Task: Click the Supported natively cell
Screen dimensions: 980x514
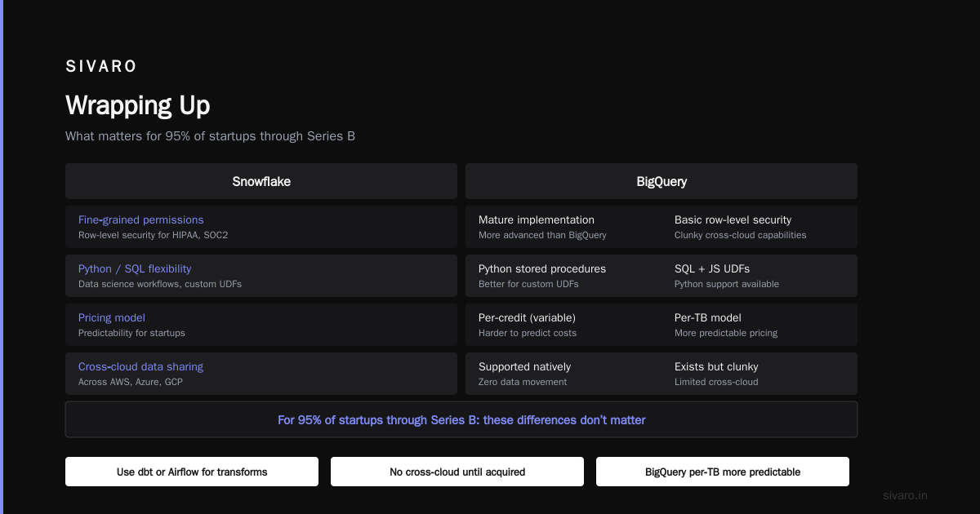Action: coord(524,366)
